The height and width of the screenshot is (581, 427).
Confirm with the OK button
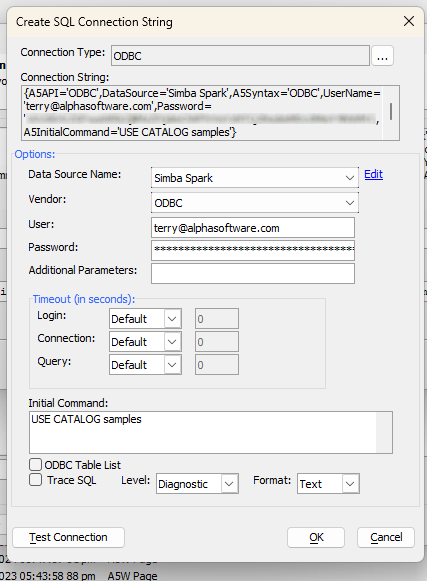[x=316, y=537]
